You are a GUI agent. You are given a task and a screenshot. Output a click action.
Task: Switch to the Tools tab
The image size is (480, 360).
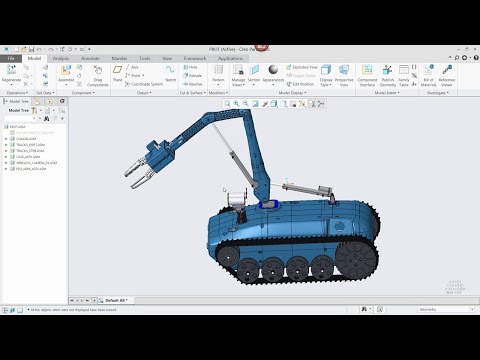145,58
